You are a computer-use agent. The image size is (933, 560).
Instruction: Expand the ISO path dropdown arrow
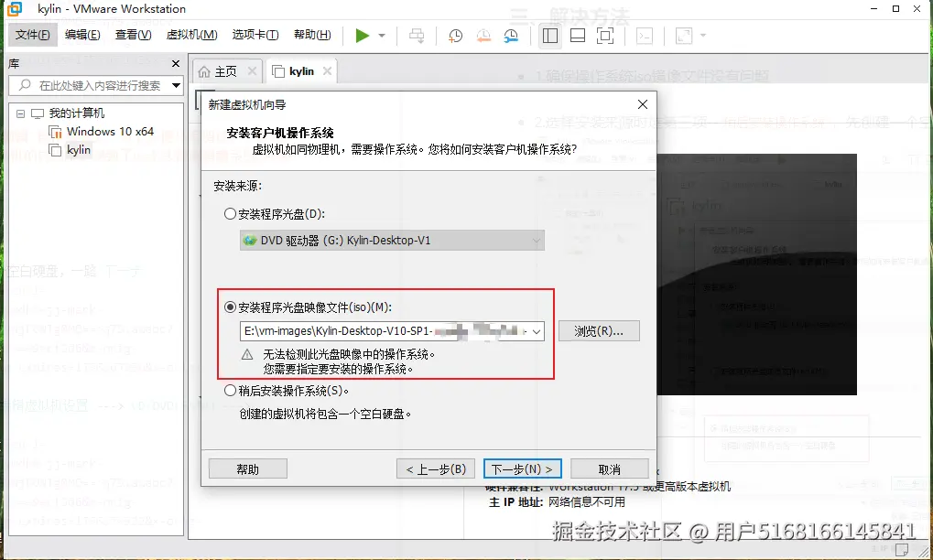537,331
